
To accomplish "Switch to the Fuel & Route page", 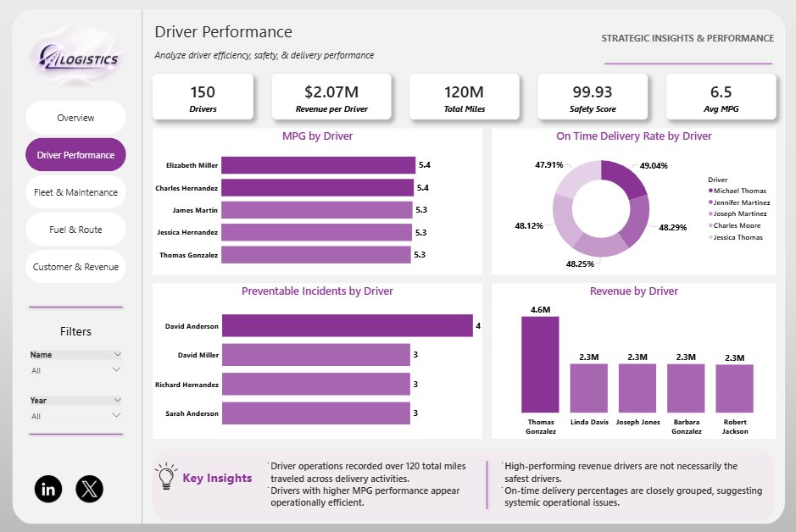I will (x=75, y=230).
